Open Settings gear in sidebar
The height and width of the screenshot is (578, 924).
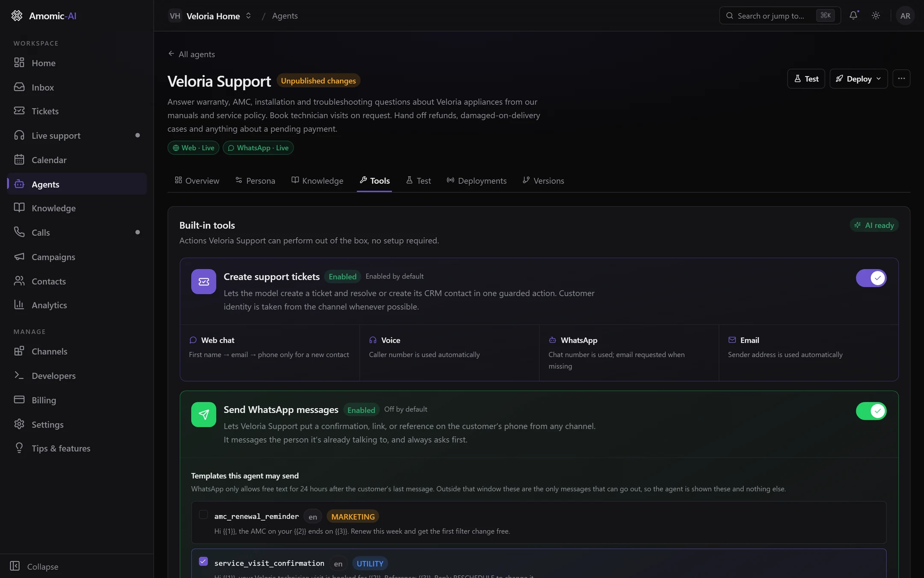(x=77, y=424)
